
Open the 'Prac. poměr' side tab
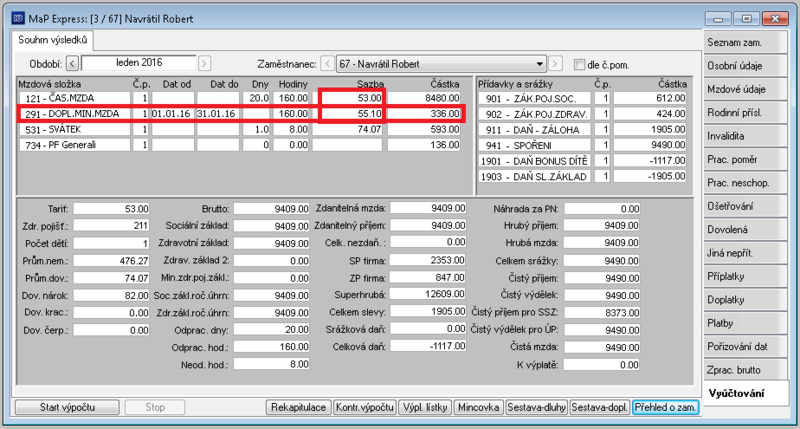pos(744,160)
